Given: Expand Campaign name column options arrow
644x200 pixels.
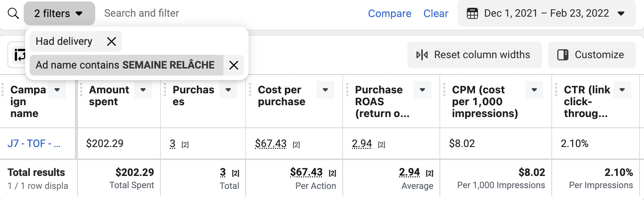Looking at the screenshot, I should (x=57, y=90).
